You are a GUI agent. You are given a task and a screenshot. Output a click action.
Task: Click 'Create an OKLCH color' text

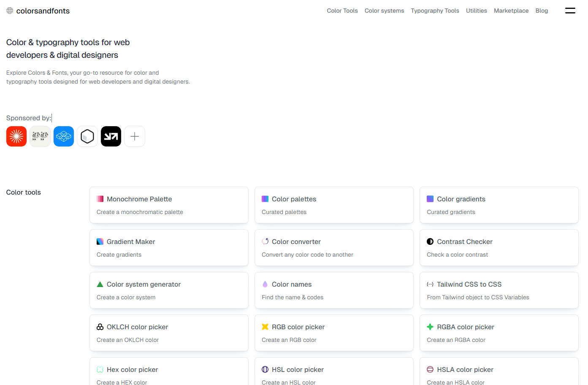(x=127, y=340)
